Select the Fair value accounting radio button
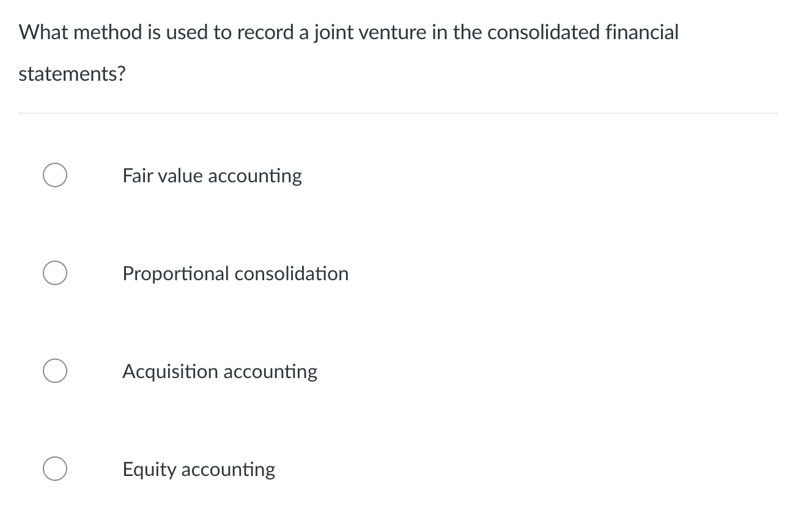This screenshot has height=509, width=812. click(54, 175)
